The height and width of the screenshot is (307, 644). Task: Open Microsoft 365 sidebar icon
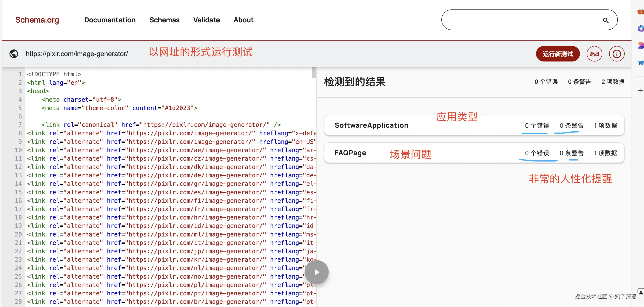click(641, 28)
